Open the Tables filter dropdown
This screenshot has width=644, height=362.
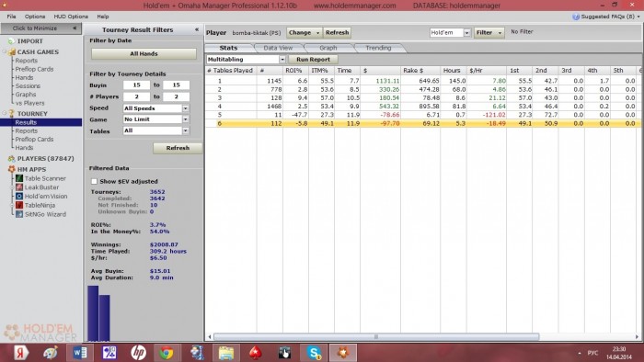pos(186,130)
